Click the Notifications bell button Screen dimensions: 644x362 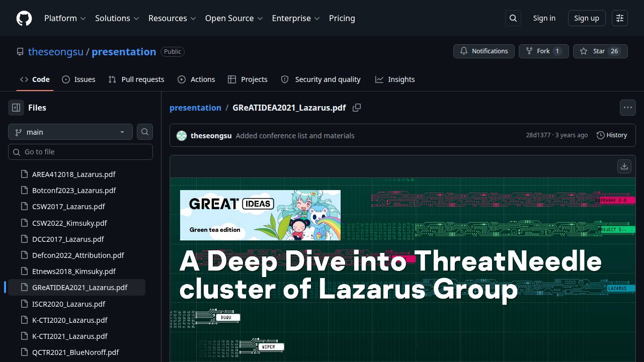click(484, 51)
